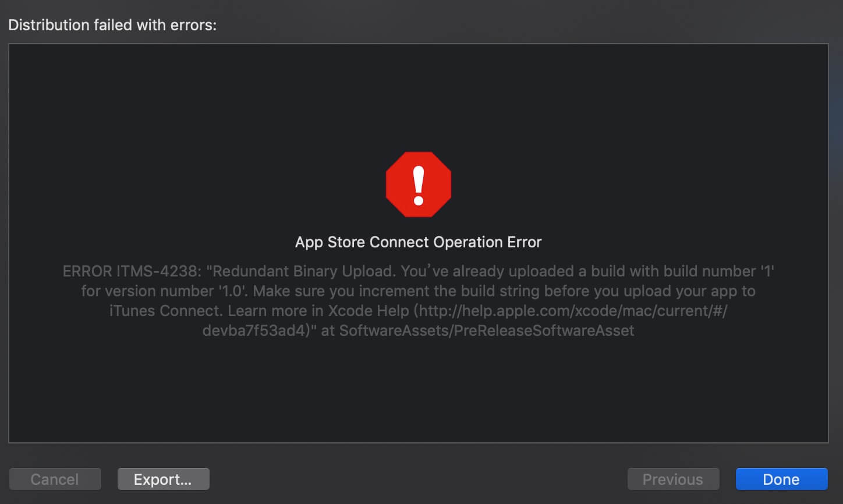Image resolution: width=843 pixels, height=504 pixels.
Task: Click the Export... button
Action: [163, 479]
